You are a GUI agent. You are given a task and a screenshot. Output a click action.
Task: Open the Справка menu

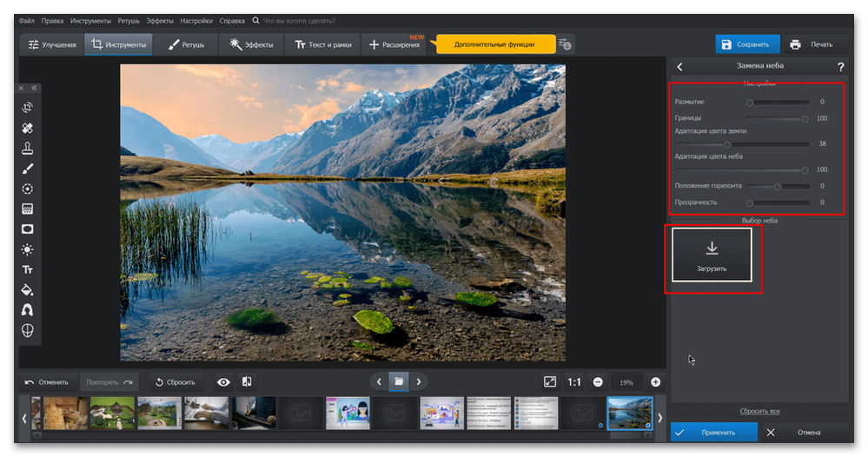[232, 21]
